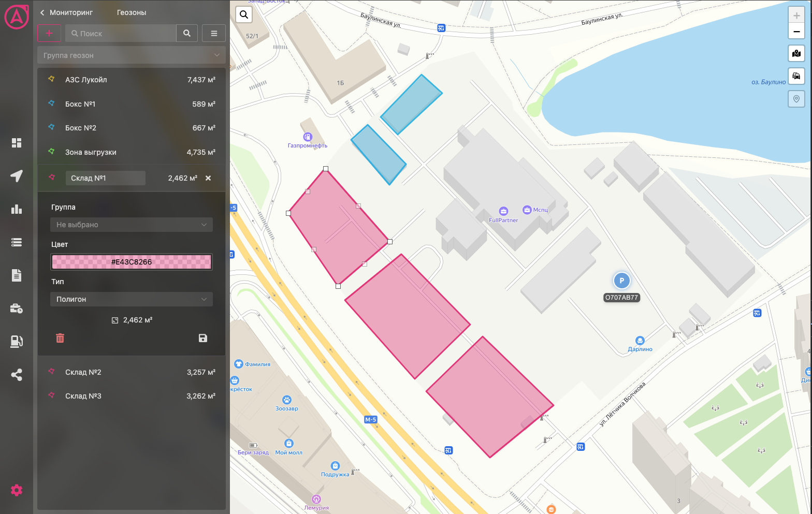Image resolution: width=812 pixels, height=514 pixels.
Task: Open the hamburger list menu button
Action: tap(214, 33)
